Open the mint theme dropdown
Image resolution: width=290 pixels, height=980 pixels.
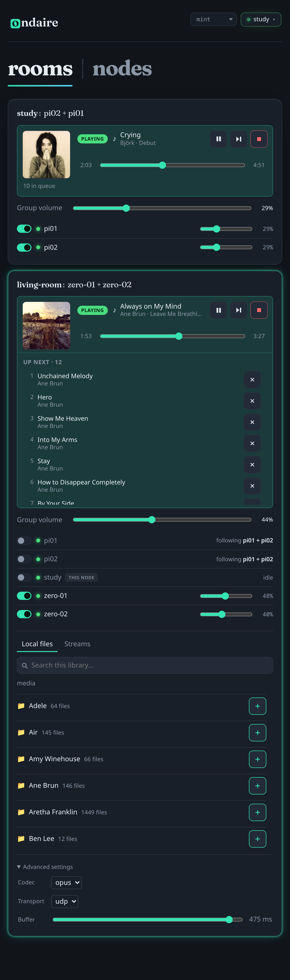click(213, 19)
